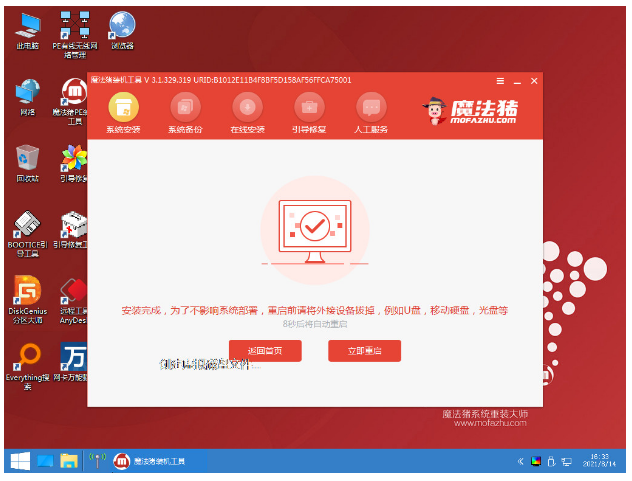Launch the 引导修复工具 first-aid kit icon
Screen dimensions: 632x481
pos(73,230)
